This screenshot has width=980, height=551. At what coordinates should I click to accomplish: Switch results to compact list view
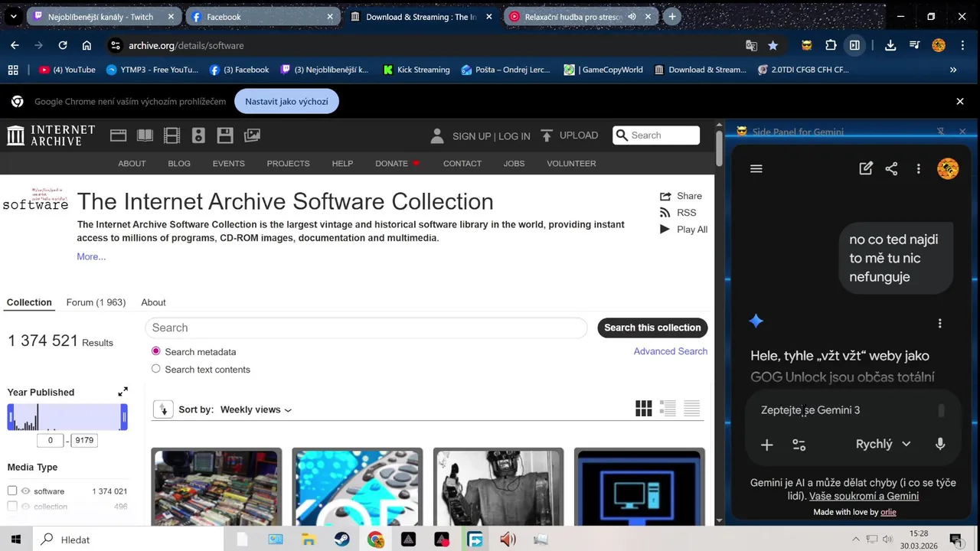pyautogui.click(x=692, y=409)
